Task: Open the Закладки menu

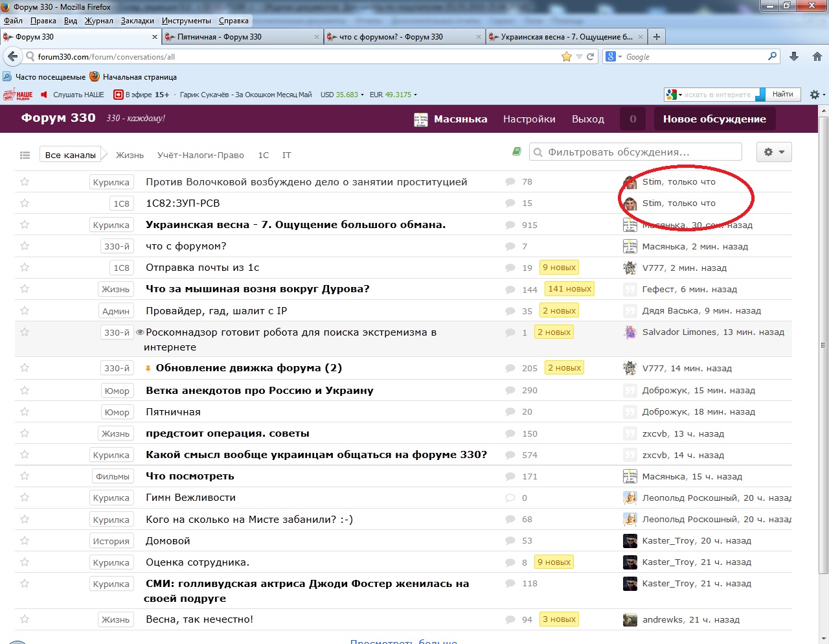Action: point(137,21)
